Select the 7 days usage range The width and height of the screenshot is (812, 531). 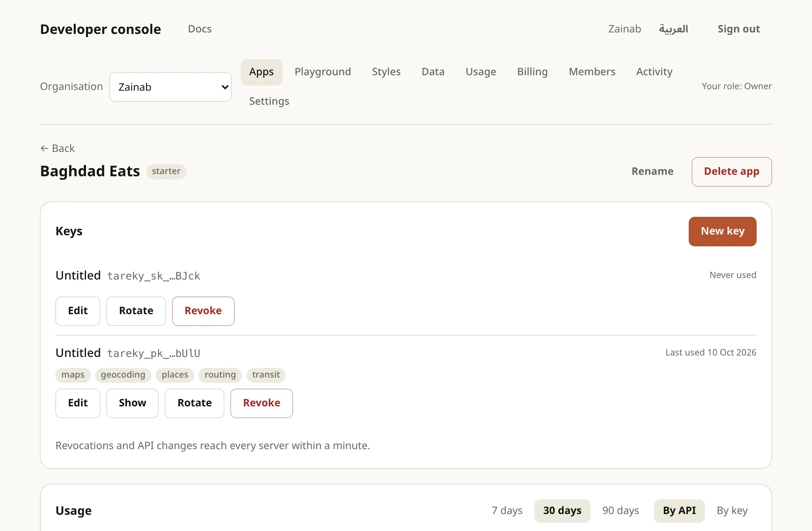tap(507, 511)
